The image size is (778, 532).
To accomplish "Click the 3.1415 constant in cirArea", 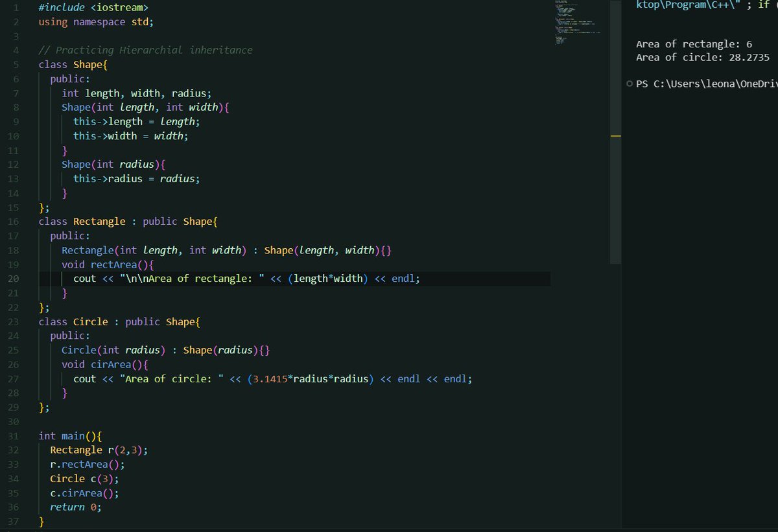I will pos(270,378).
